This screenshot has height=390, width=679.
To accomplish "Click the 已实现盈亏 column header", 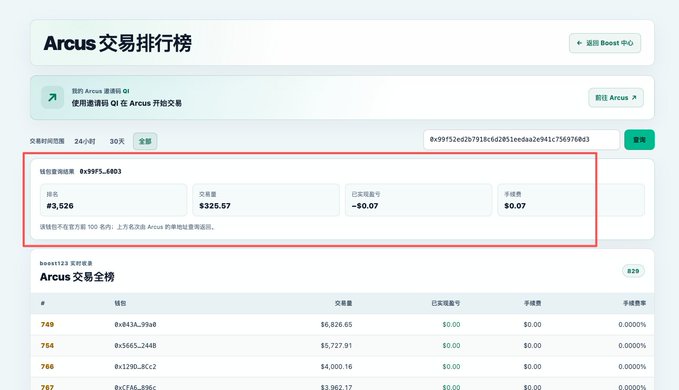I will [x=446, y=303].
